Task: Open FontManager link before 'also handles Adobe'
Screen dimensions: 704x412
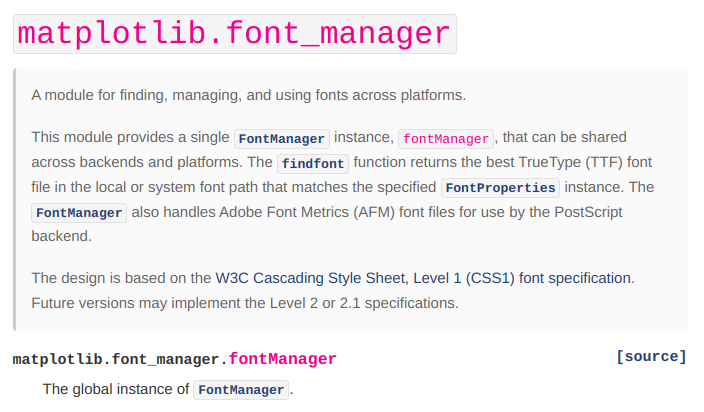Action: click(80, 213)
